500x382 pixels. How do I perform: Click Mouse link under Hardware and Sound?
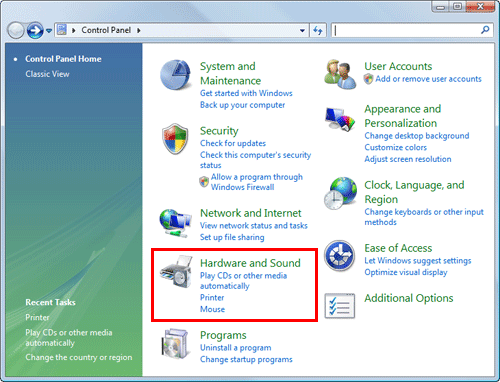coord(212,309)
